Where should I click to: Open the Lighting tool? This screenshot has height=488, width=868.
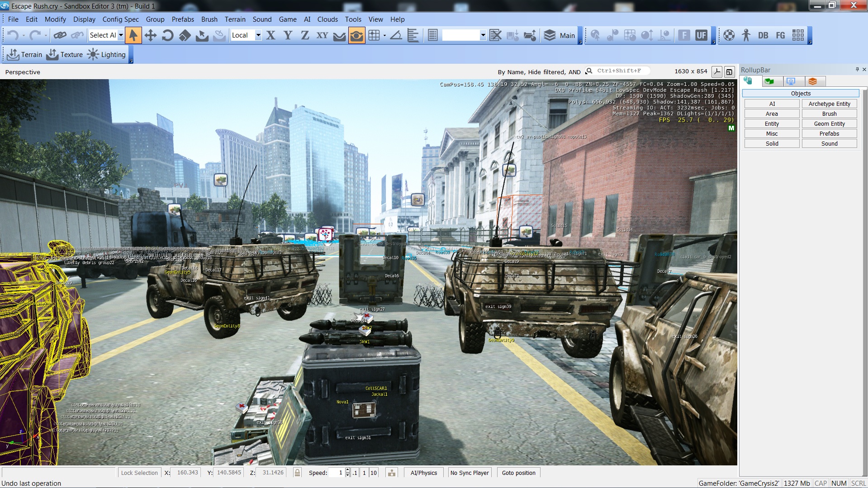[x=106, y=55]
